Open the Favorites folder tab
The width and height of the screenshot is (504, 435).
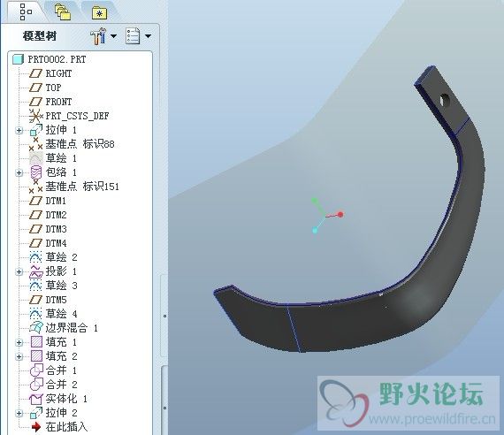point(99,13)
